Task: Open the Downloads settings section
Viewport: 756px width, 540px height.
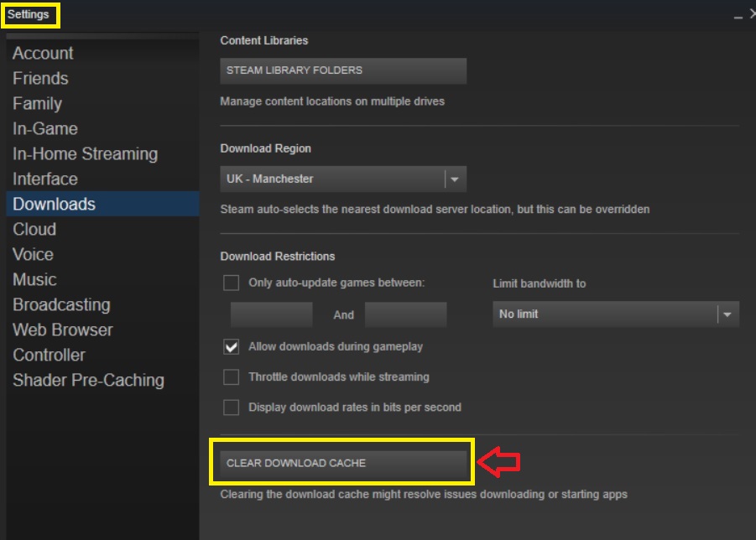Action: tap(53, 204)
